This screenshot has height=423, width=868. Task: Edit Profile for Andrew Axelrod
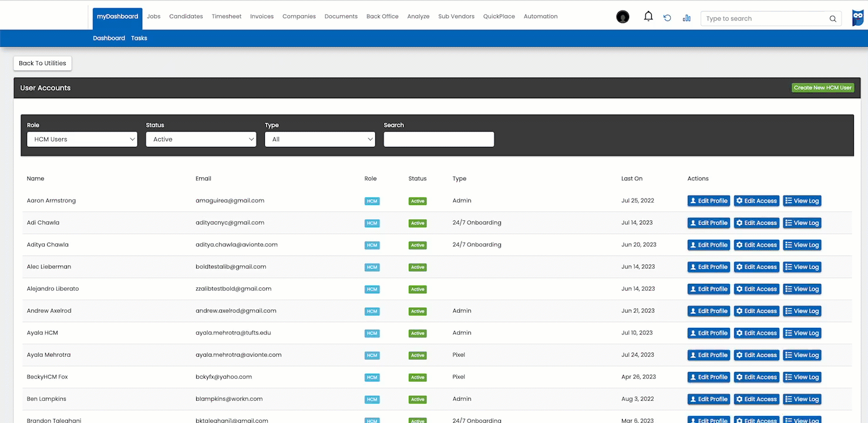click(709, 311)
